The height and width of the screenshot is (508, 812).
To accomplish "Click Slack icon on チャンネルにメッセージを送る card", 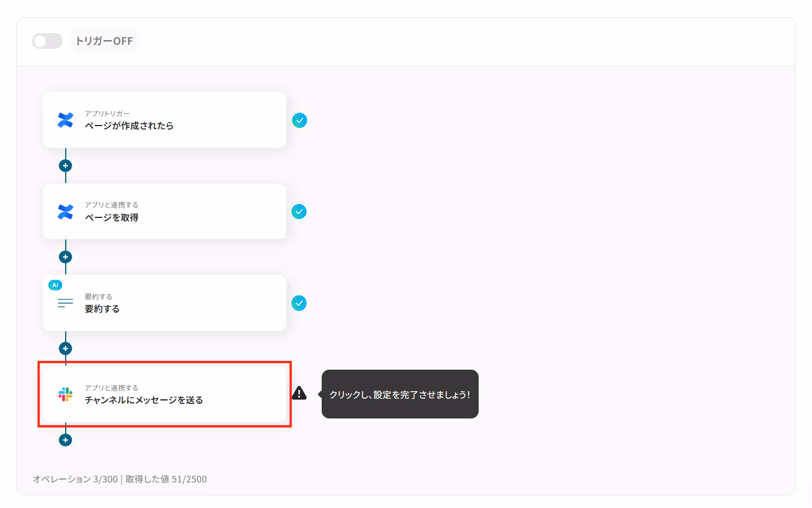I will click(x=66, y=394).
